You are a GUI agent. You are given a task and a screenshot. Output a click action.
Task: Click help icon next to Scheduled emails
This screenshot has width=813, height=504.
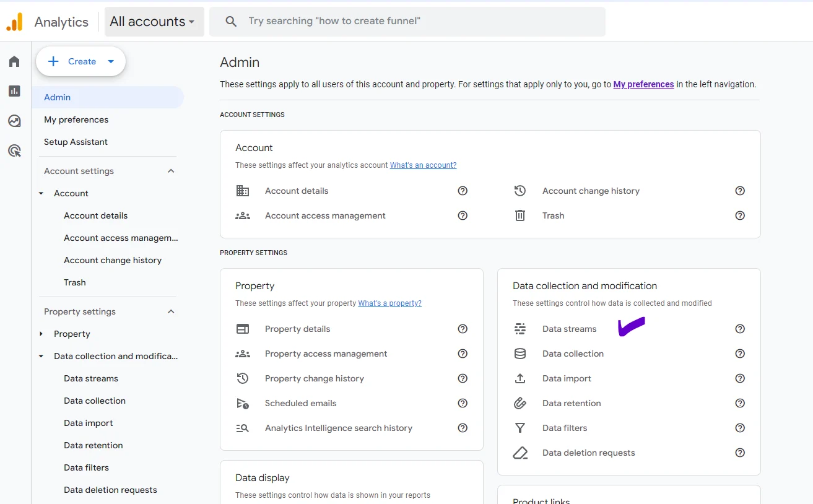click(462, 403)
